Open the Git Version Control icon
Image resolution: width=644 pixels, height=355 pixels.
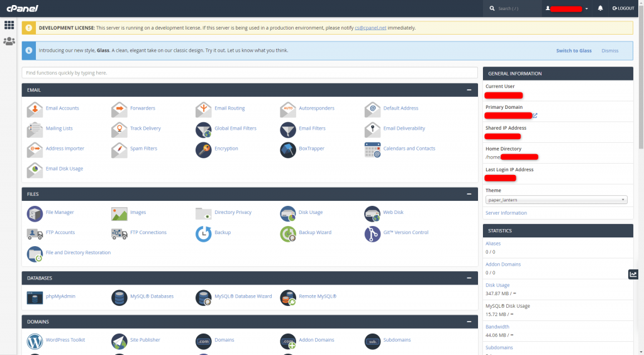pos(372,234)
